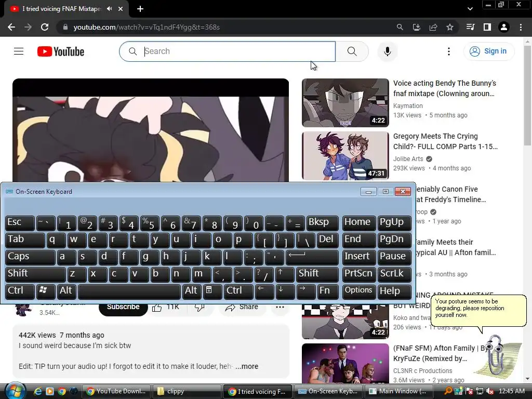
Task: Click the system tray volume icon
Action: pos(489,391)
